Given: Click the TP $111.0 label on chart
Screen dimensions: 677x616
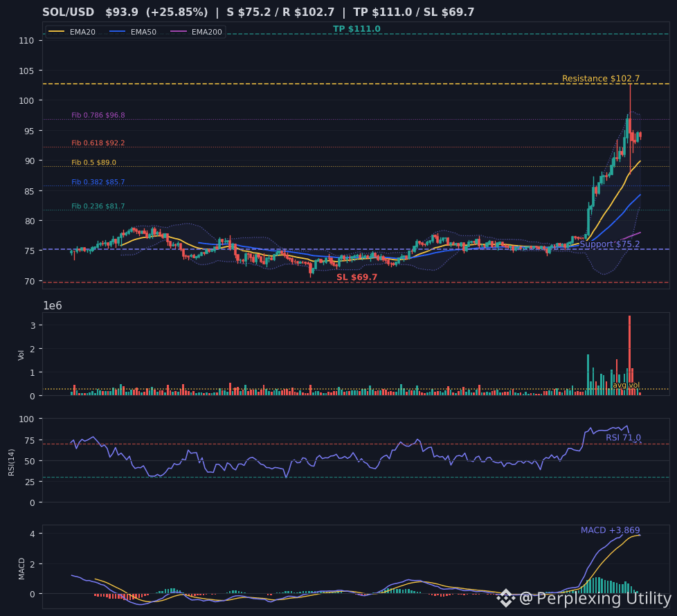Looking at the screenshot, I should pyautogui.click(x=356, y=29).
